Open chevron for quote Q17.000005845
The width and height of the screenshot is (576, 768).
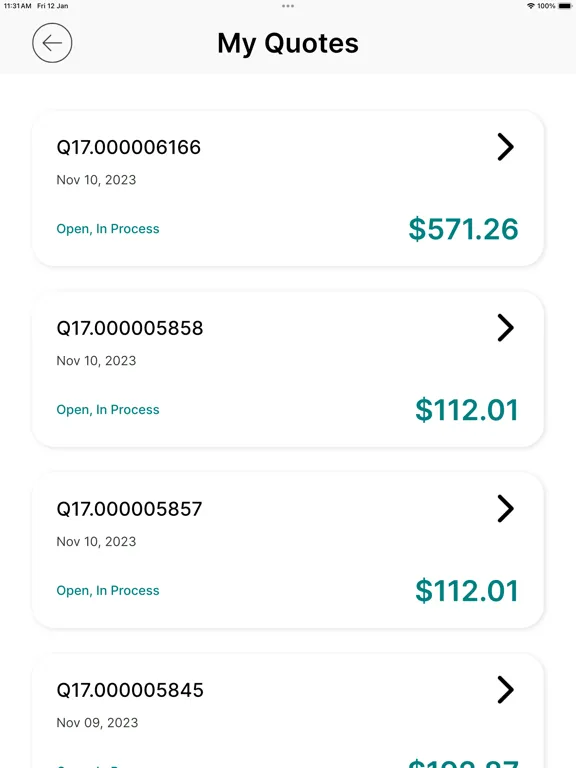pyautogui.click(x=505, y=690)
